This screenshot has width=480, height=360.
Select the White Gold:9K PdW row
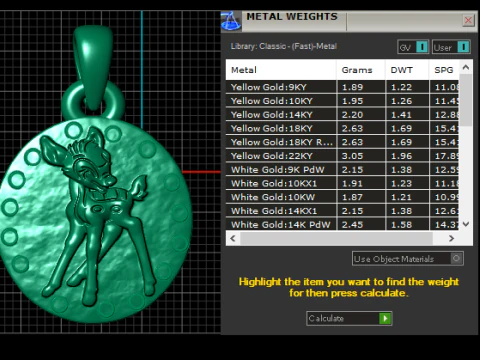click(342, 169)
